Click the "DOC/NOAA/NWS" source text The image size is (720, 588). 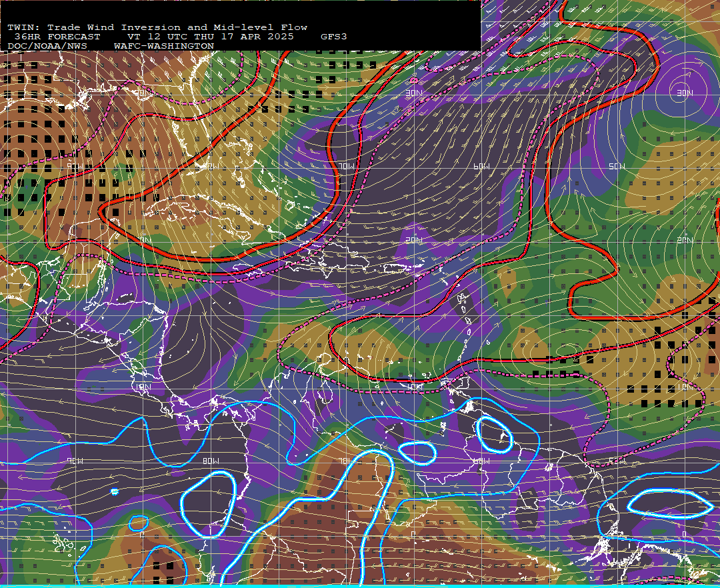coord(47,47)
